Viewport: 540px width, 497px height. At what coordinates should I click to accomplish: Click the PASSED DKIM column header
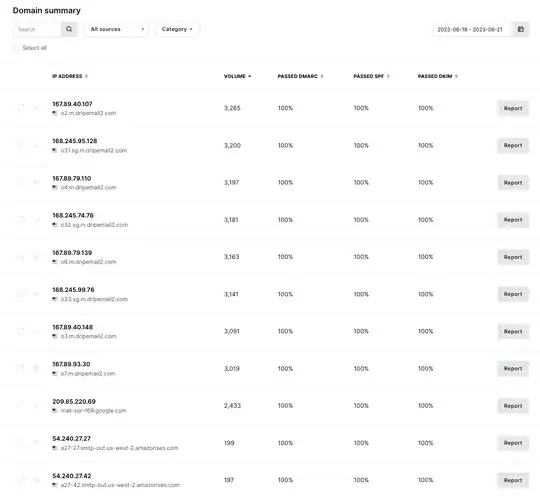pyautogui.click(x=435, y=76)
